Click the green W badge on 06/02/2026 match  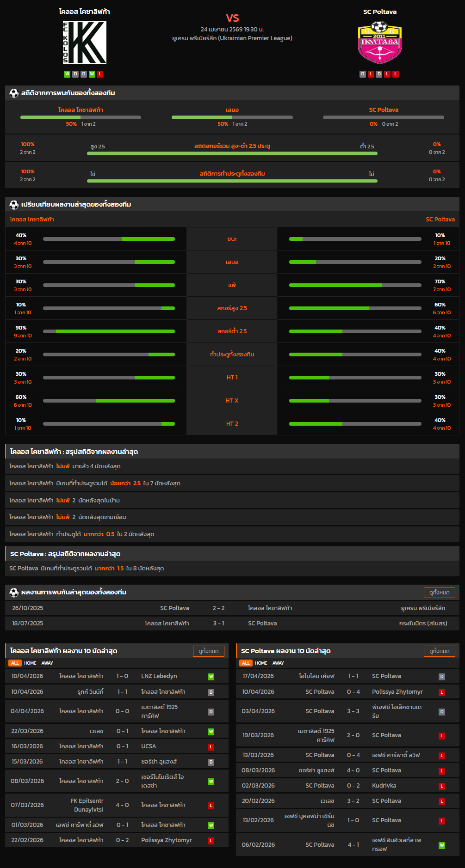point(442,845)
